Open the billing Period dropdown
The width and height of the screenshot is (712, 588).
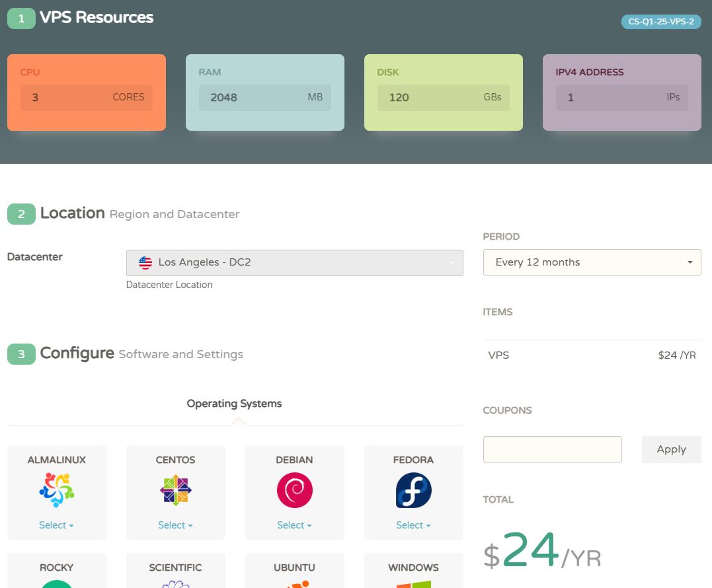click(592, 262)
